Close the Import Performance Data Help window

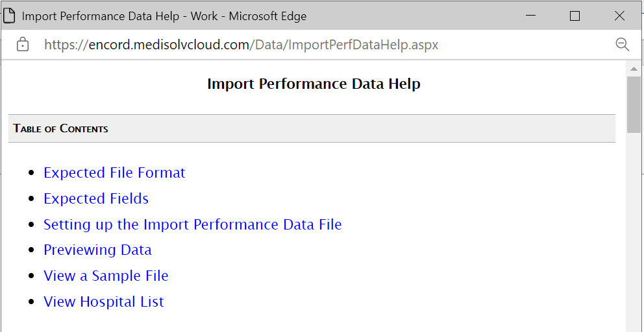pos(619,16)
